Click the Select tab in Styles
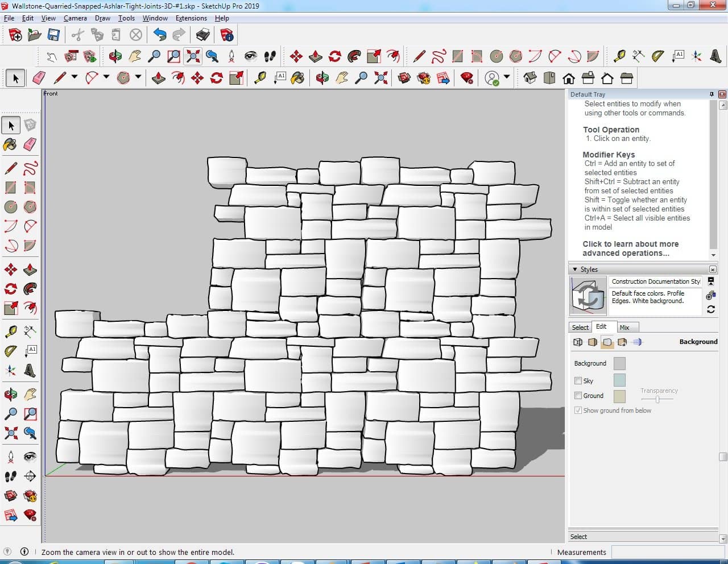This screenshot has height=564, width=728. (580, 327)
